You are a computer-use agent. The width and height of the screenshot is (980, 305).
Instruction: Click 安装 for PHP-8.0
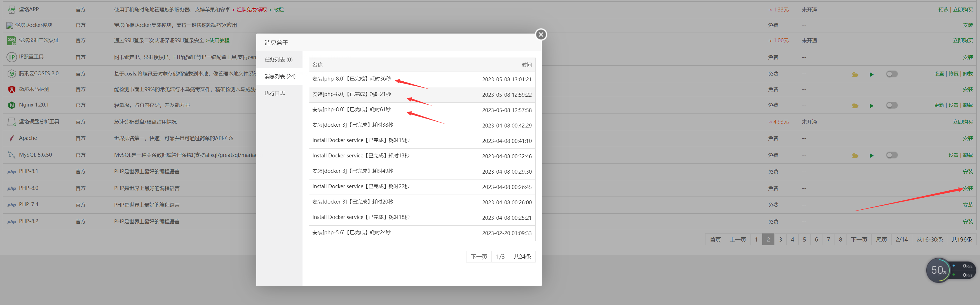click(x=967, y=188)
